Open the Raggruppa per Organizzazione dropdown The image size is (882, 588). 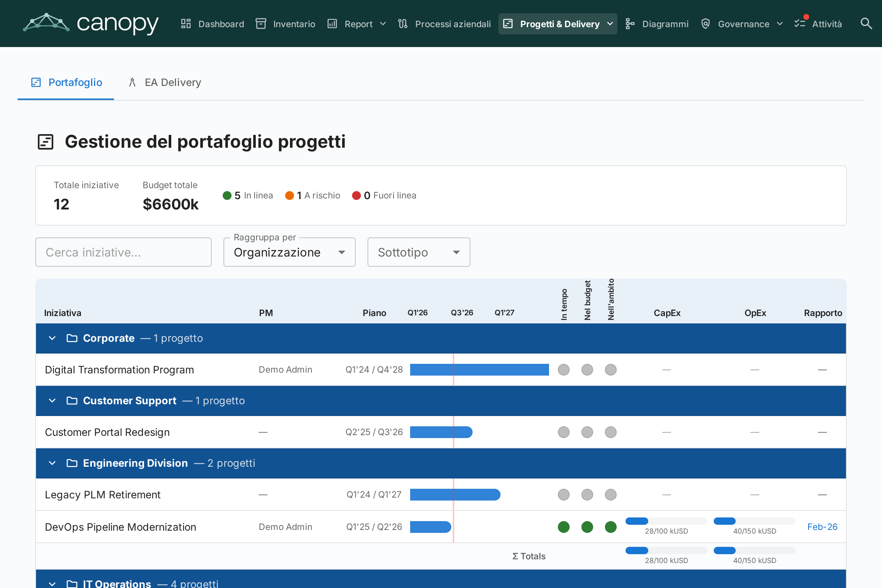[290, 252]
